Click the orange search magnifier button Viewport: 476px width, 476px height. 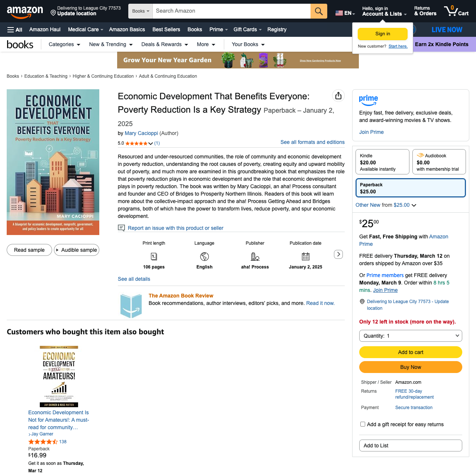coord(319,11)
